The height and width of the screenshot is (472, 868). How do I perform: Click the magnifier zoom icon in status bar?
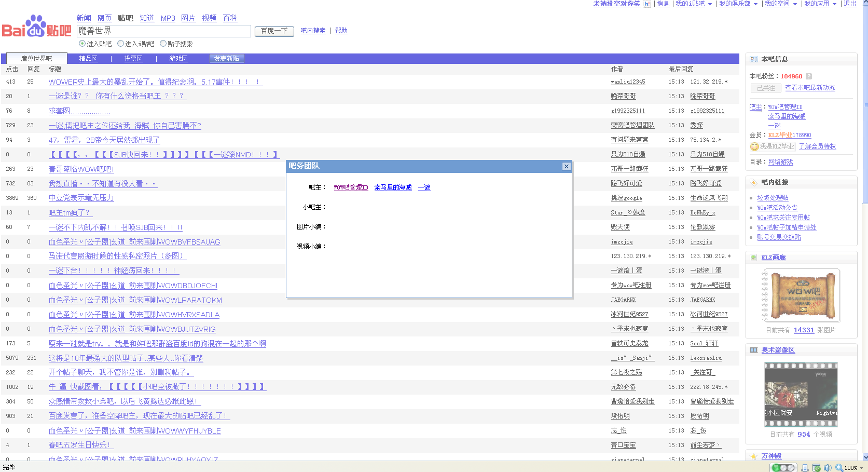point(839,468)
